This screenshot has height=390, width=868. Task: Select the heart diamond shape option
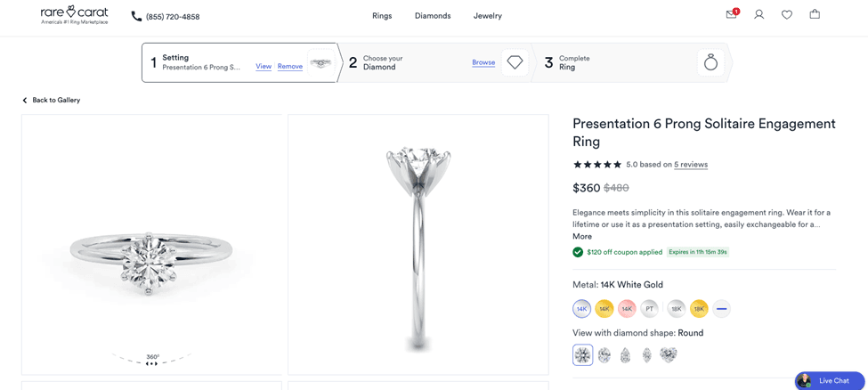(x=669, y=354)
